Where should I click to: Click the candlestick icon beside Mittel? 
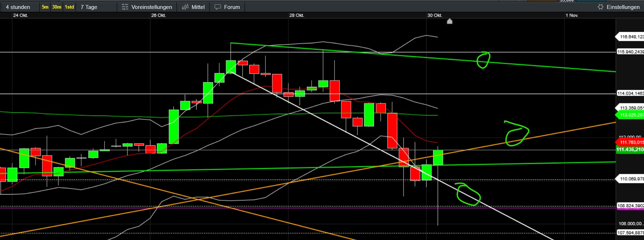pyautogui.click(x=185, y=7)
